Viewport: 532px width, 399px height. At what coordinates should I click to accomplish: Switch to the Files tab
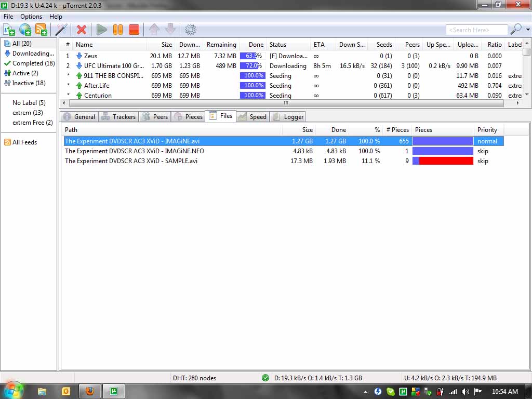221,116
